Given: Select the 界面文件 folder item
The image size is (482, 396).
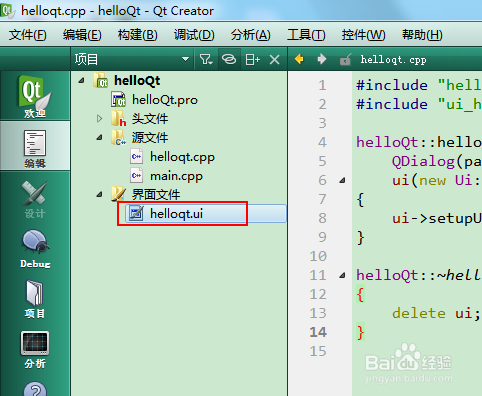Looking at the screenshot, I should click(x=156, y=194).
